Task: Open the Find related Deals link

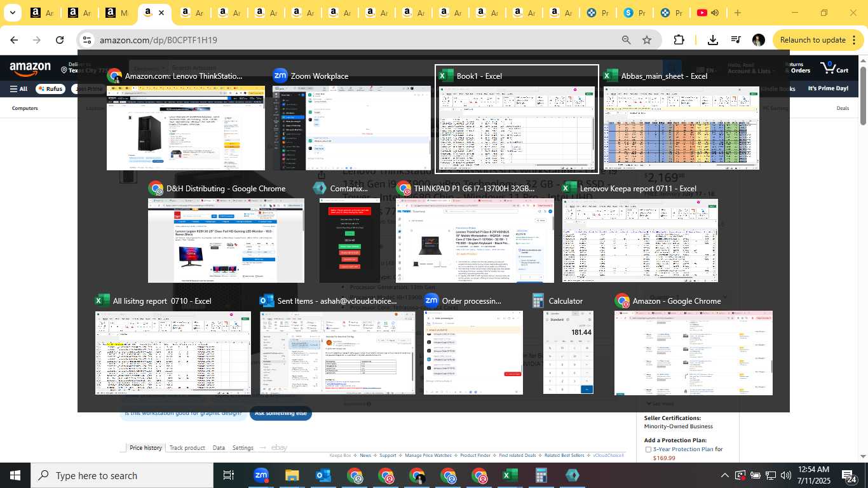Action: 517,456
